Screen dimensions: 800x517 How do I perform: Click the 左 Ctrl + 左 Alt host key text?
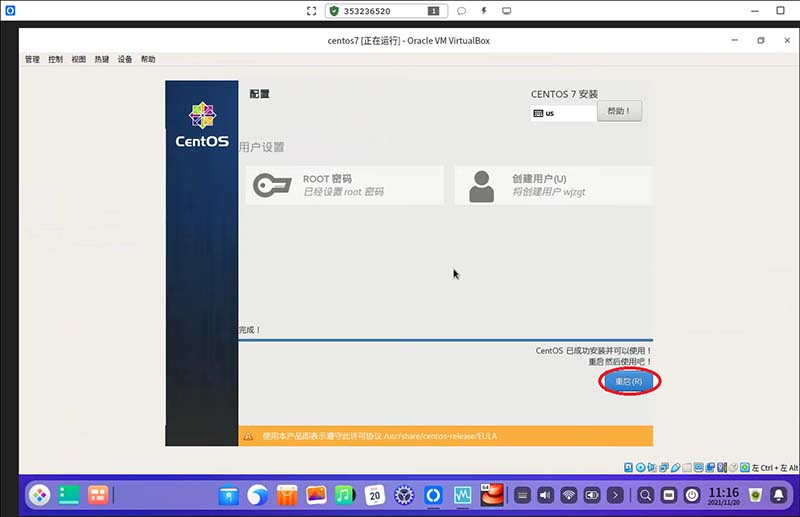tap(775, 467)
